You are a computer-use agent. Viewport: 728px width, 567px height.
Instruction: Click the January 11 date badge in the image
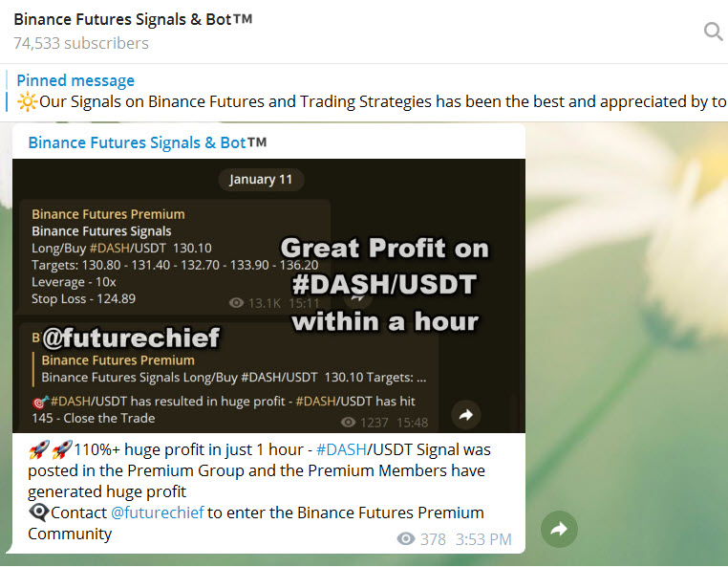coord(261,180)
